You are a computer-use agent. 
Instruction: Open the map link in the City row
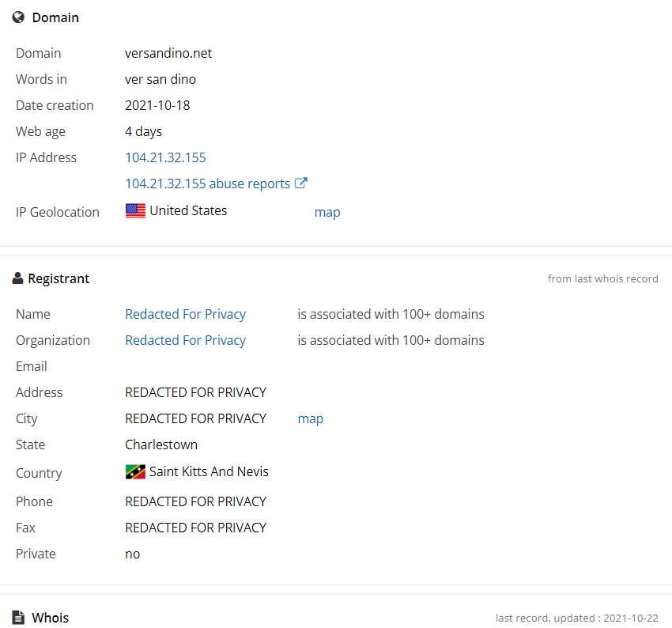(311, 418)
